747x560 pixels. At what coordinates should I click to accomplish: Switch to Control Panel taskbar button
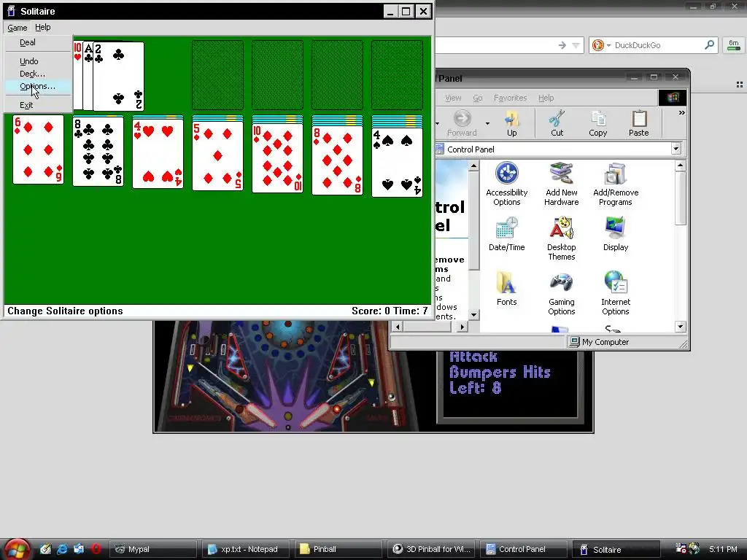point(522,549)
